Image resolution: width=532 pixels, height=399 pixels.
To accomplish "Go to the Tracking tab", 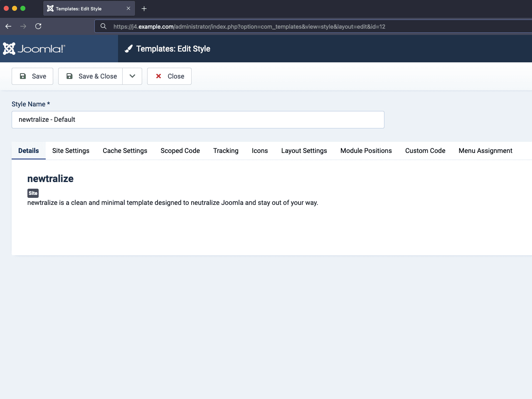I will 226,150.
